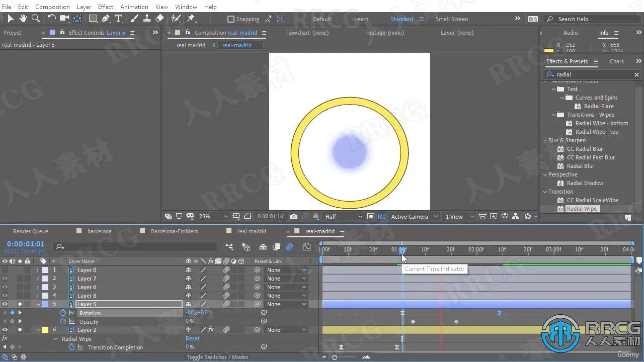
Task: Select the Rectangle shape tool
Action: pyautogui.click(x=93, y=19)
